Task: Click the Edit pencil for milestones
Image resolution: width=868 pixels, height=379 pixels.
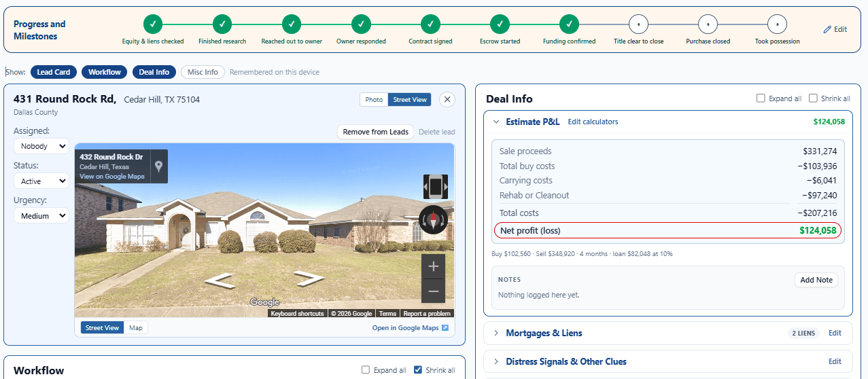Action: (835, 29)
